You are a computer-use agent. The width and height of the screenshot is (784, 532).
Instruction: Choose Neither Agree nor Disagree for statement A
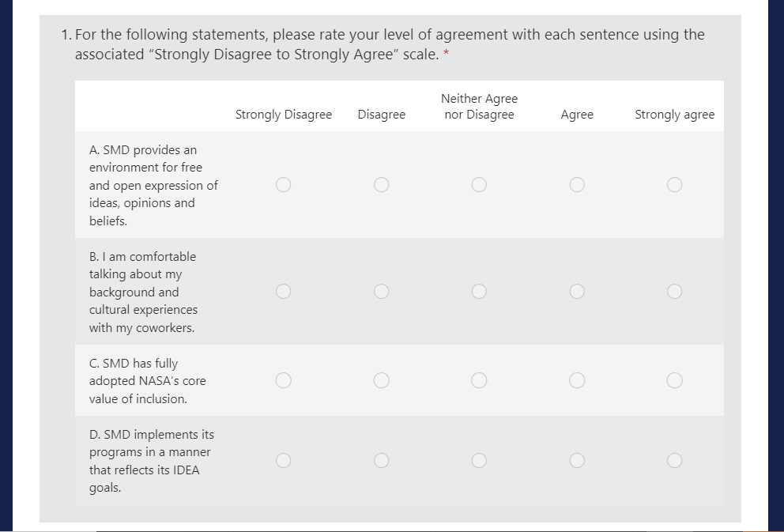[479, 185]
